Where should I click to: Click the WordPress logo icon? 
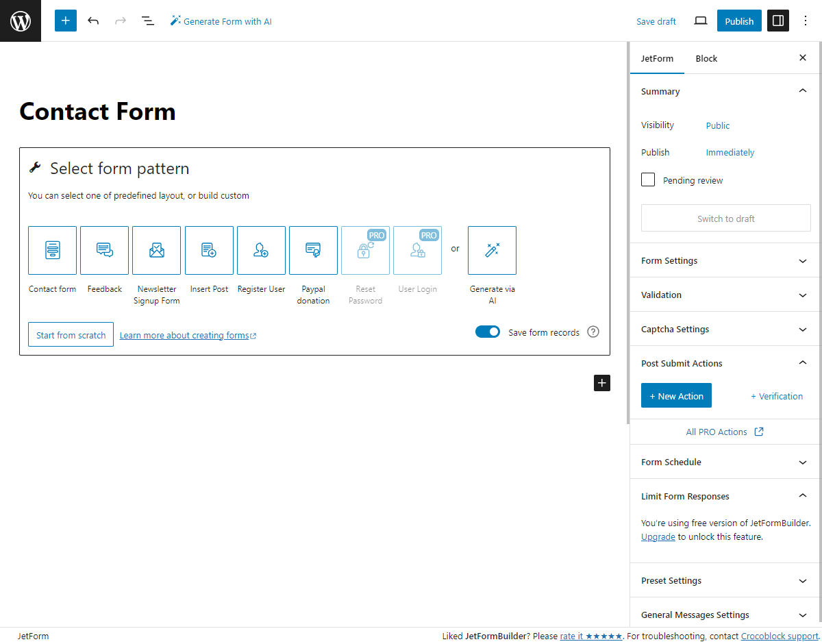point(20,21)
